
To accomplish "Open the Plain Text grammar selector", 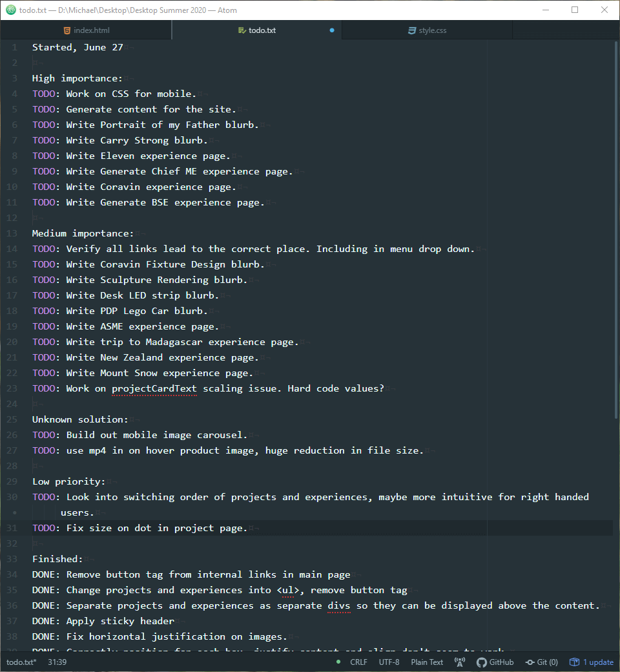I will 427,662.
